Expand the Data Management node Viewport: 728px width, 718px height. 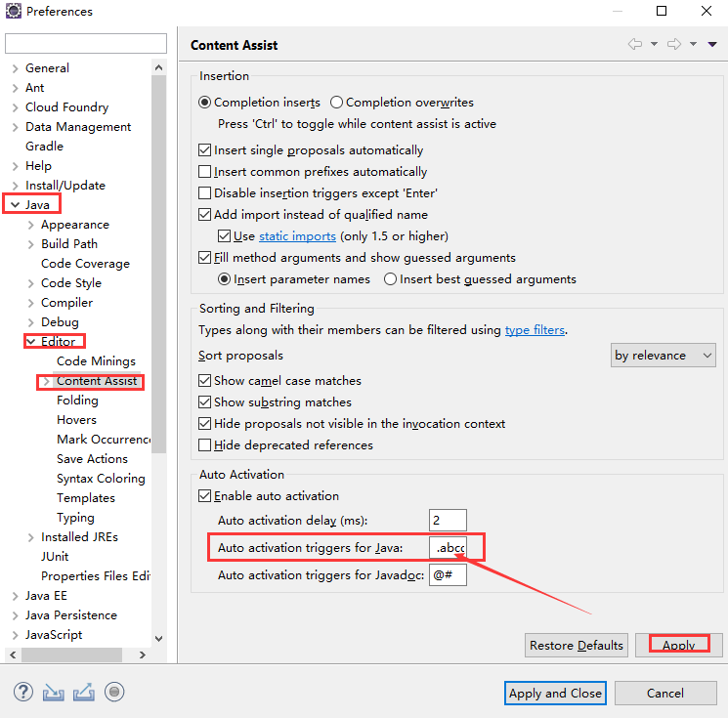pos(16,127)
